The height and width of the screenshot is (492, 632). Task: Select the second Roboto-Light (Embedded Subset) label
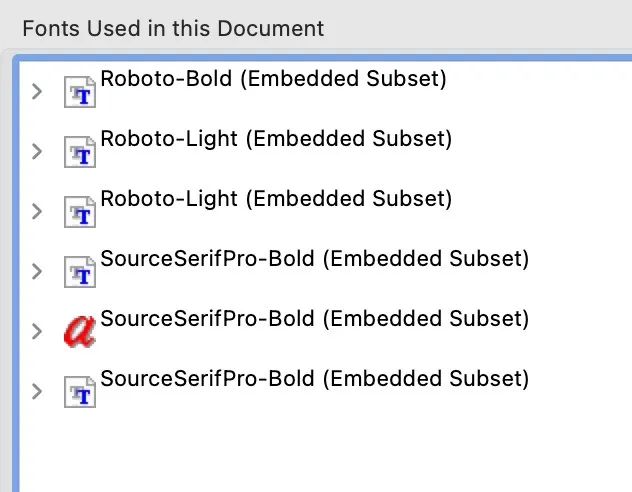coord(276,198)
